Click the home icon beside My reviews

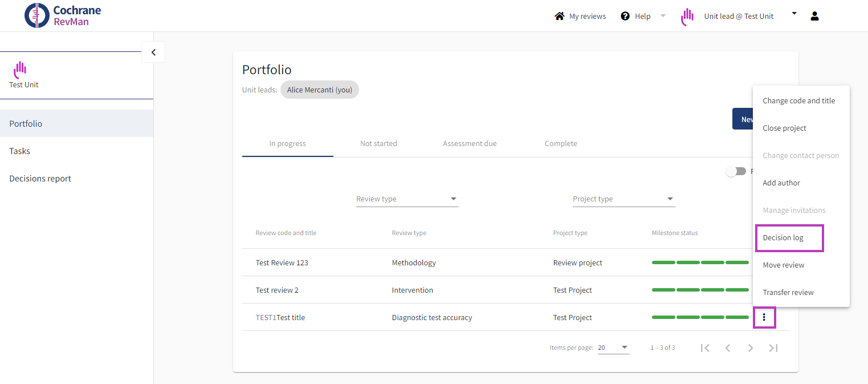click(x=559, y=16)
